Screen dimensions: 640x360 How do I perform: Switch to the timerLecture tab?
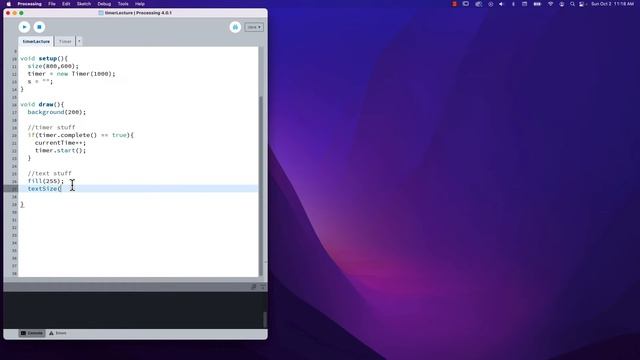point(36,41)
